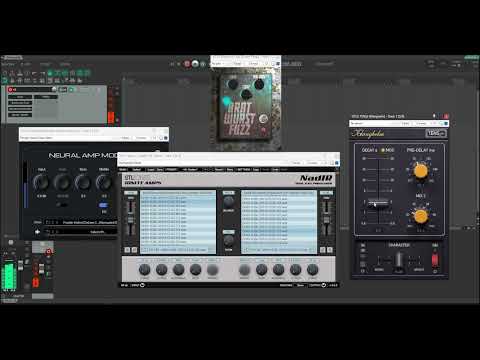Image resolution: width=480 pixels, height=360 pixels.
Task: Click the NadIR logo in the cabinet plugin
Action: 316,179
